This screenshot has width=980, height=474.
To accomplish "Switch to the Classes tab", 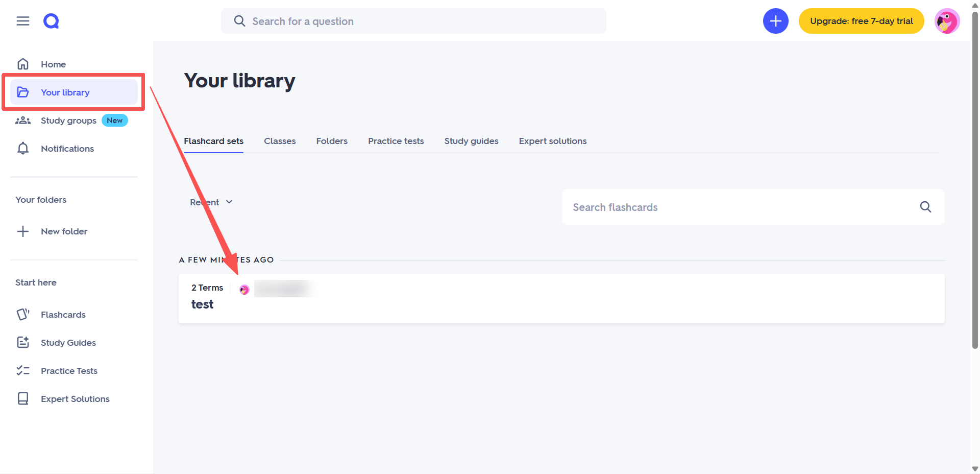I will pos(280,141).
